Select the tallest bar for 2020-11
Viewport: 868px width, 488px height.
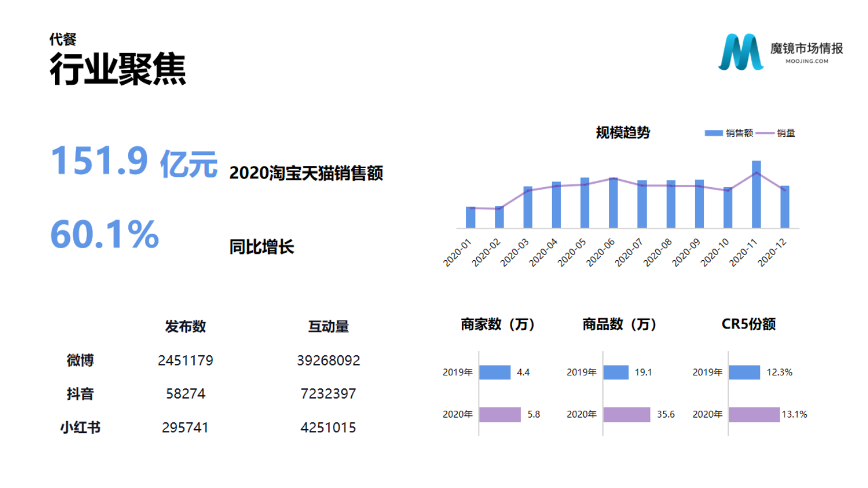(x=756, y=195)
